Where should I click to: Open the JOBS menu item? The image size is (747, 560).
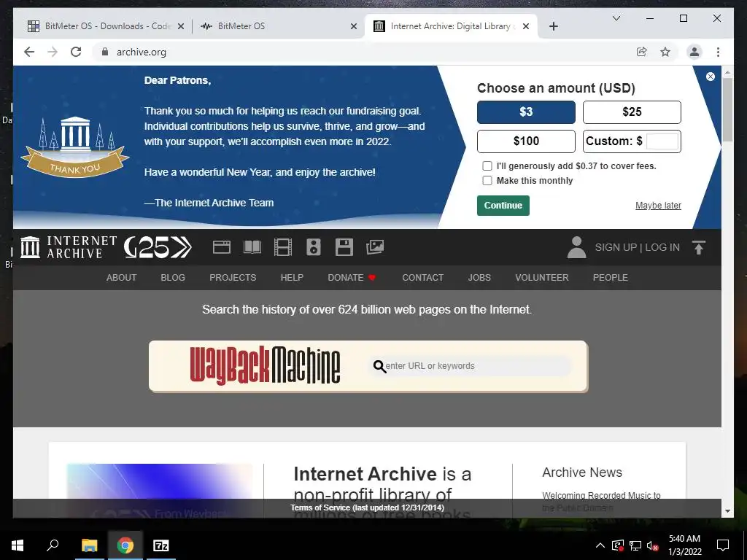tap(479, 278)
